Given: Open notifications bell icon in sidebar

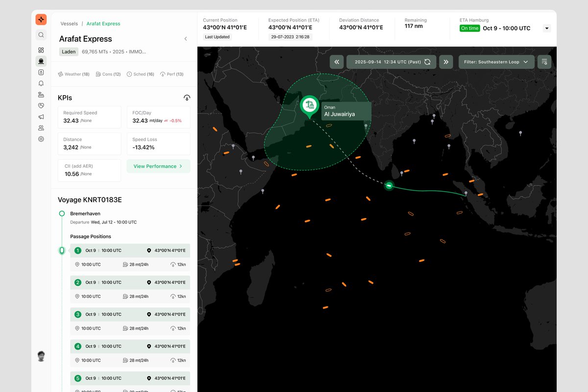Looking at the screenshot, I should coord(41,83).
